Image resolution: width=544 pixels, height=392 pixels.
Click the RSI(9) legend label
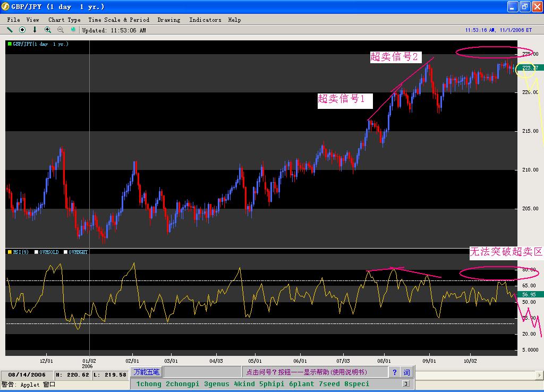click(x=21, y=252)
